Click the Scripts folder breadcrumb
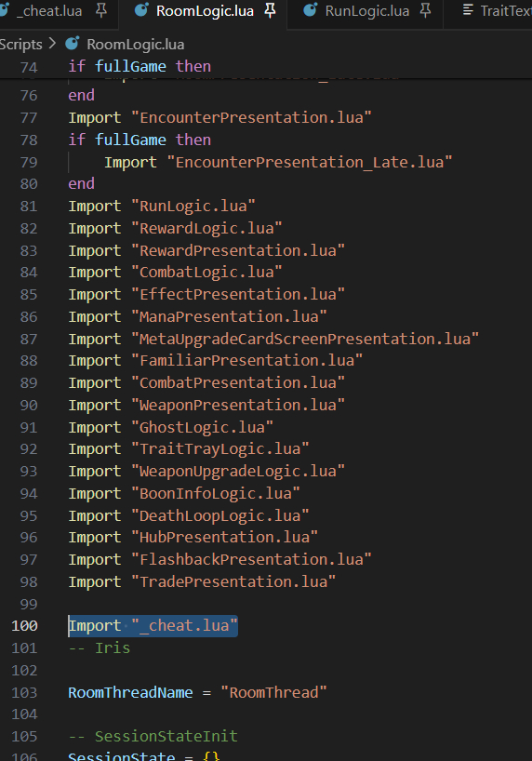This screenshot has width=532, height=761. (x=20, y=45)
